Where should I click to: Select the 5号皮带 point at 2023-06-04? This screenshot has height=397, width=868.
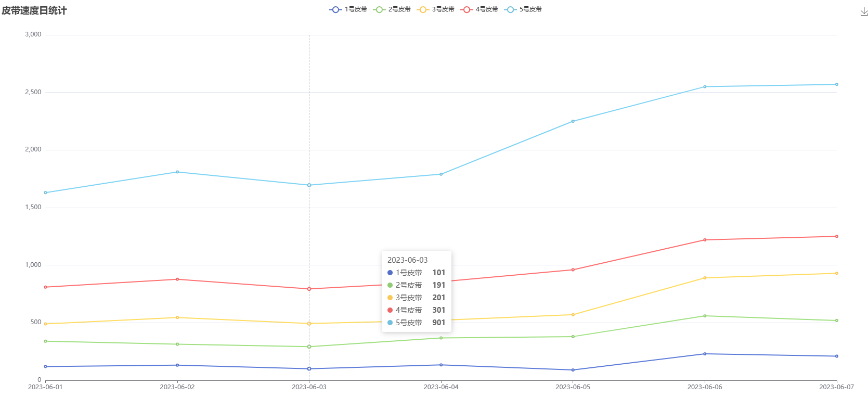[441, 174]
